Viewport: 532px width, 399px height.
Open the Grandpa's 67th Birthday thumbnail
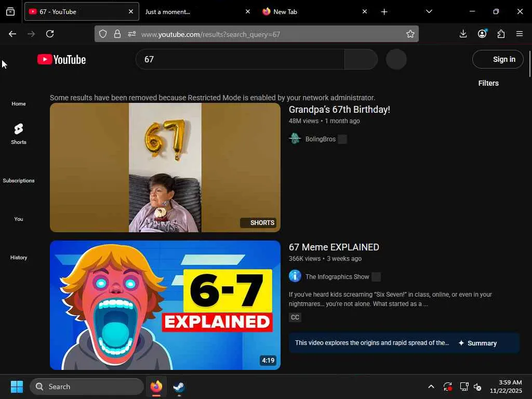(x=165, y=168)
